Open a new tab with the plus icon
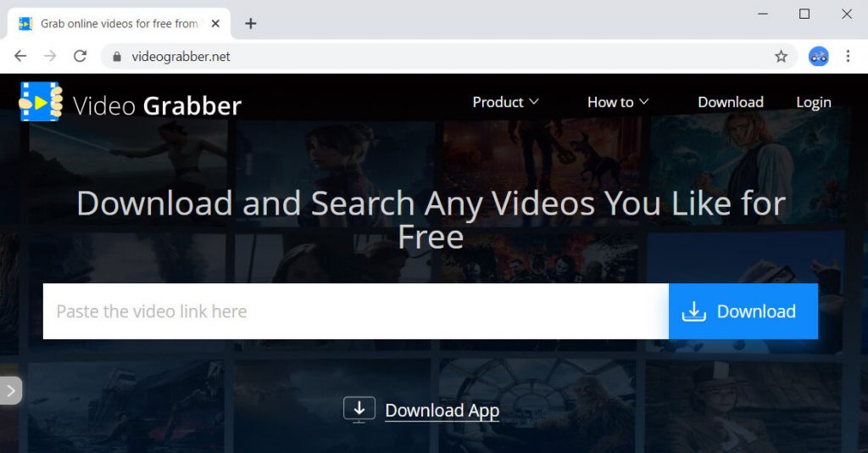This screenshot has height=453, width=868. (251, 23)
